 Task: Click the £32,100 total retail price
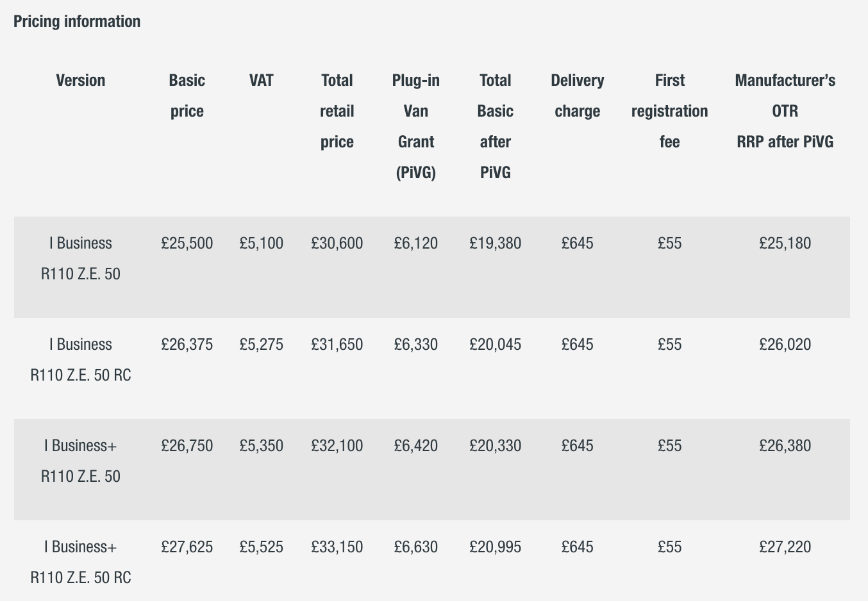click(x=337, y=446)
